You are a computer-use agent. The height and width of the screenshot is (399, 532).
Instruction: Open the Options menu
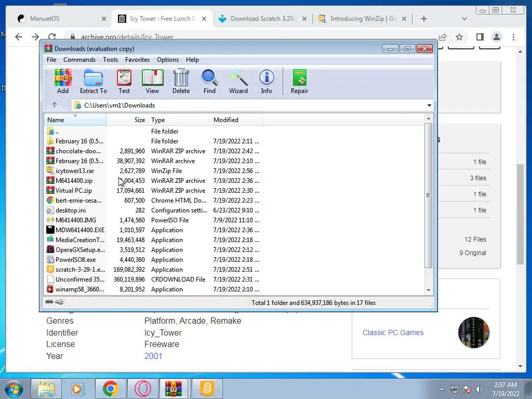click(x=168, y=60)
